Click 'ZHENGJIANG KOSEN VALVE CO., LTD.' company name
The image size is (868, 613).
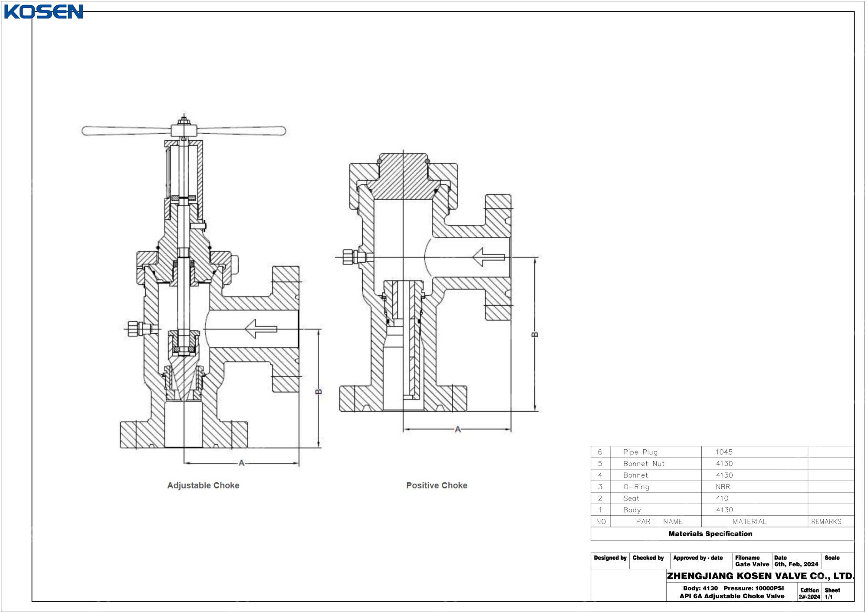tap(760, 577)
